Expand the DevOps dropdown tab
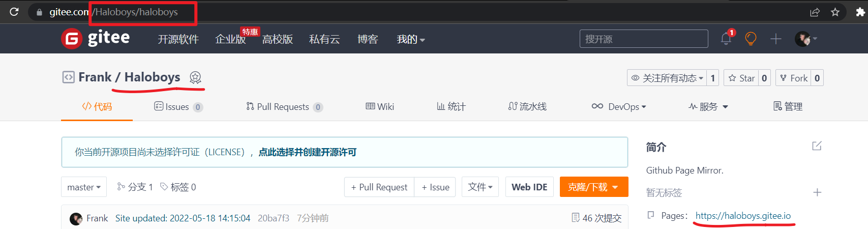The image size is (868, 229). (619, 106)
